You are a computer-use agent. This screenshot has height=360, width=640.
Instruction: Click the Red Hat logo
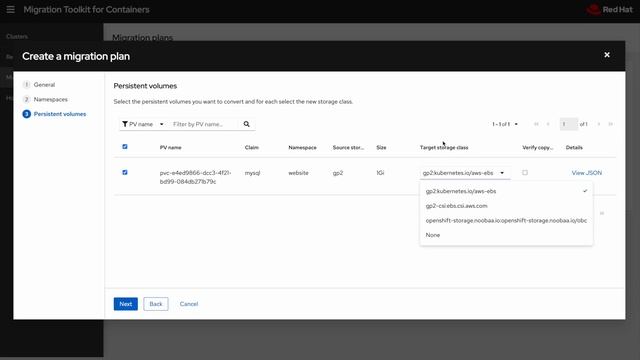click(x=609, y=9)
